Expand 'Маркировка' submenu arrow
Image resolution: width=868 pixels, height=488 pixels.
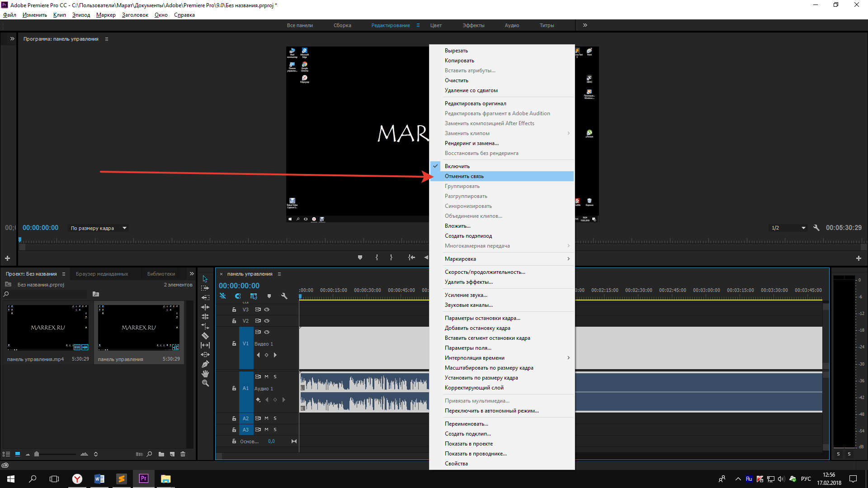tap(568, 258)
